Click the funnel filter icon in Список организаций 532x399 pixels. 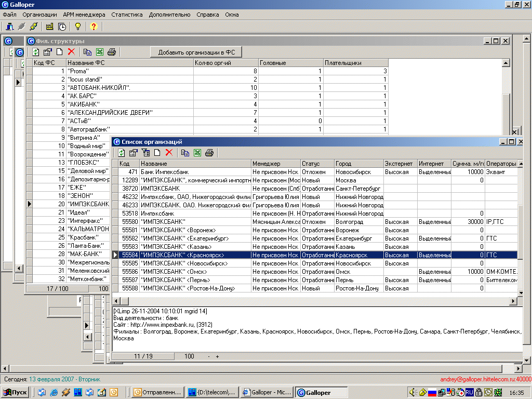click(x=145, y=153)
